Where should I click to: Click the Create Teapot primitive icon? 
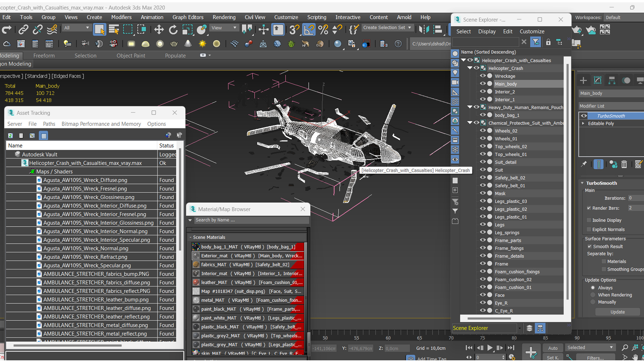174,44
